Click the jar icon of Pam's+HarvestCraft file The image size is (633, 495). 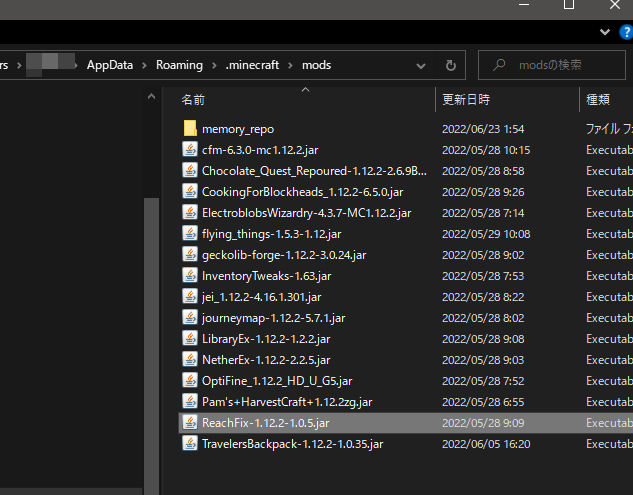190,401
